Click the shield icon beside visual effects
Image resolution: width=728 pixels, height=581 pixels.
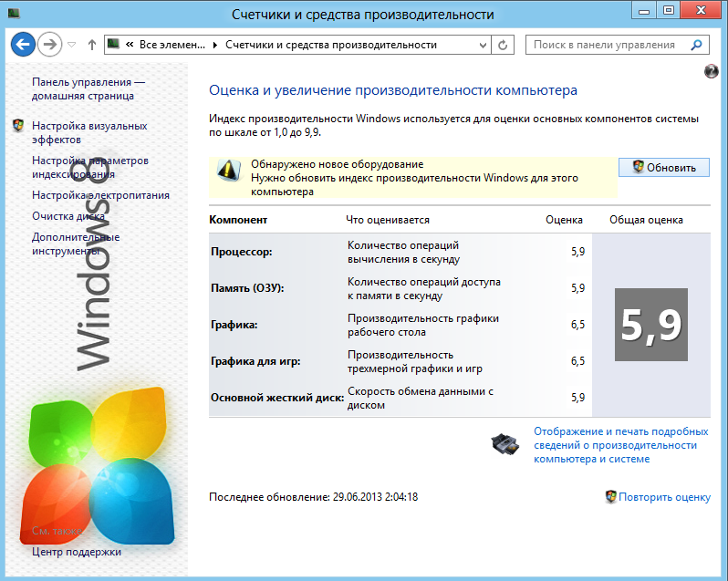[x=18, y=126]
